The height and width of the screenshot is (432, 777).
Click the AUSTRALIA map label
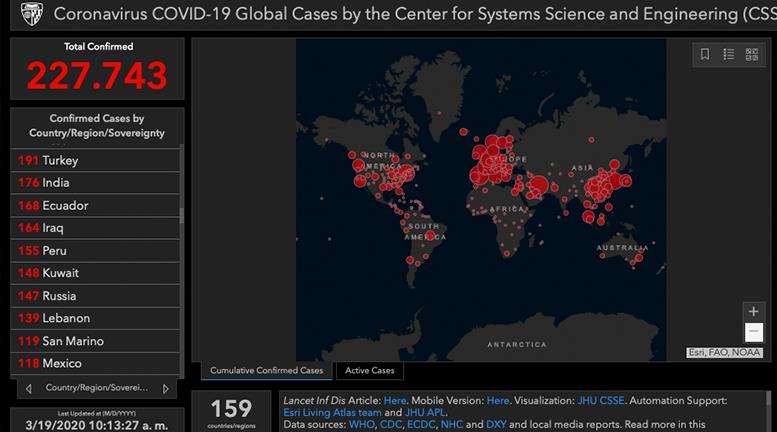click(x=622, y=248)
